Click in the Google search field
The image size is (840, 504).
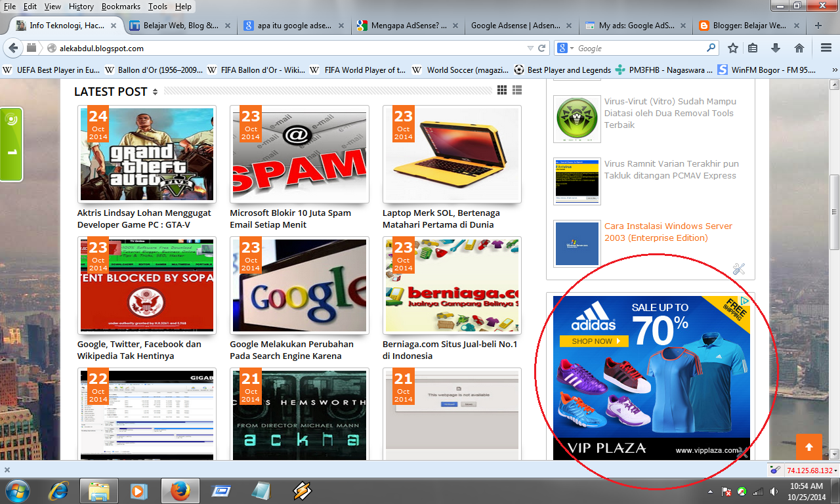coord(640,48)
